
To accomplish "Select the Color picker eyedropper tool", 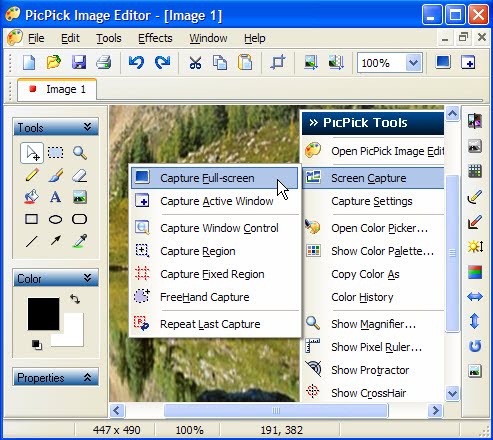I will 80,241.
